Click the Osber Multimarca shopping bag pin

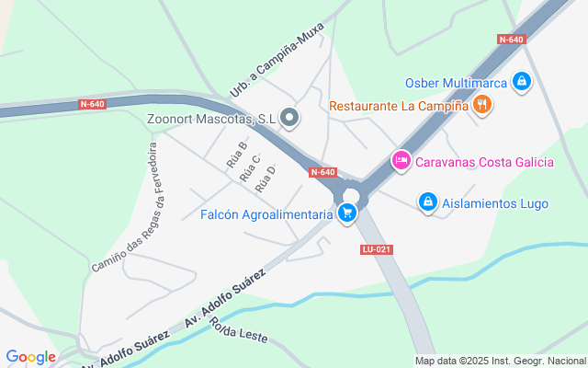[522, 82]
